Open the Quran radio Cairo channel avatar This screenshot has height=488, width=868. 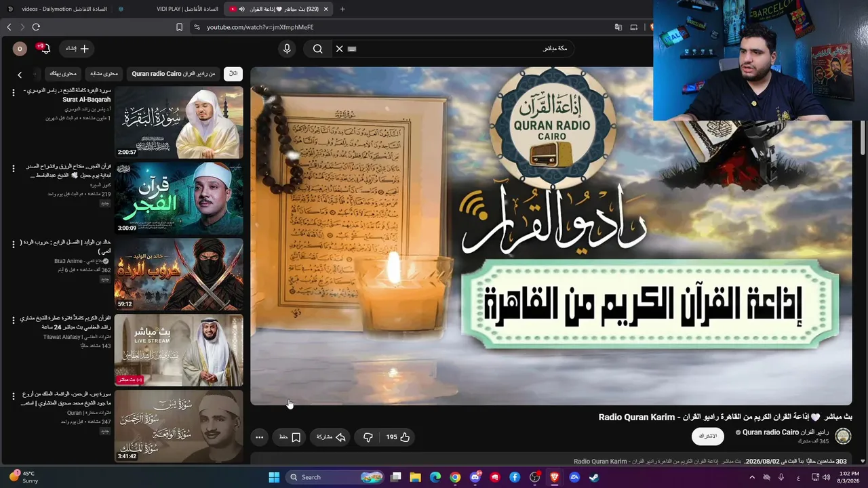pyautogui.click(x=843, y=436)
